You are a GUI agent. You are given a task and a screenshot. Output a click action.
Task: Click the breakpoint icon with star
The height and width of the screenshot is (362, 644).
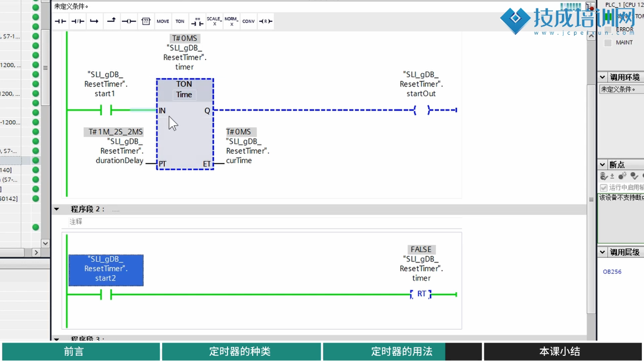coord(623,176)
